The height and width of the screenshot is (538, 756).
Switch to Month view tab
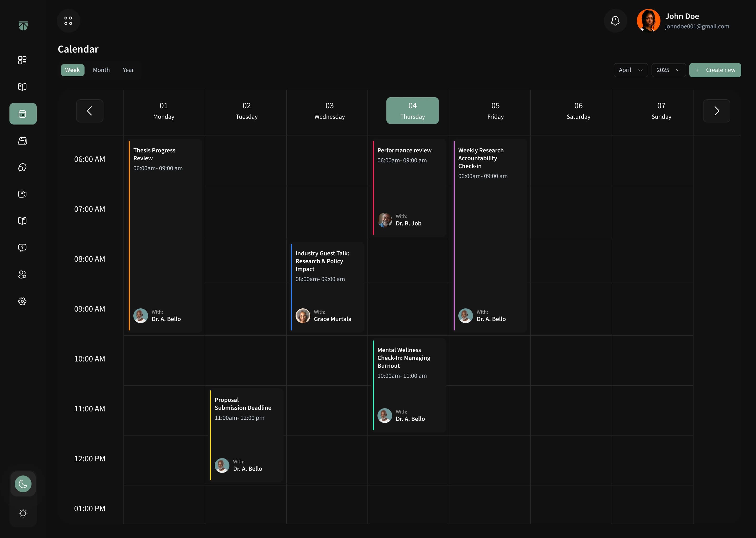101,70
